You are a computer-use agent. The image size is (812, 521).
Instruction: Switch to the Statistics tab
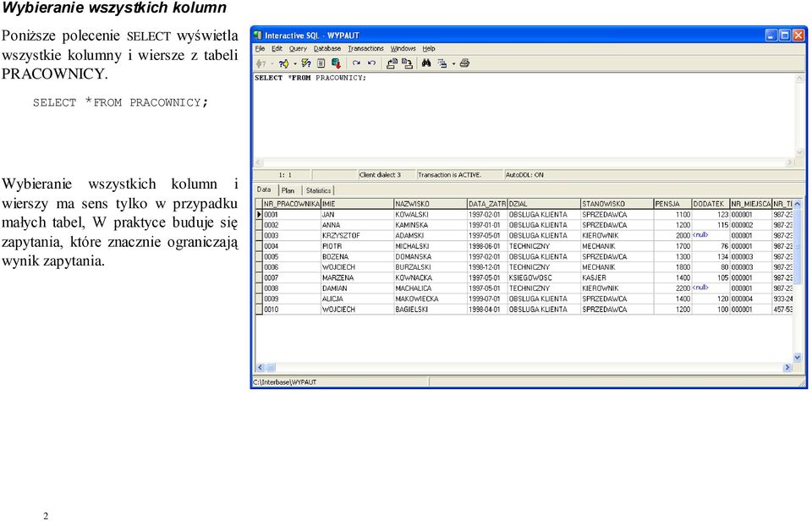[x=318, y=190]
